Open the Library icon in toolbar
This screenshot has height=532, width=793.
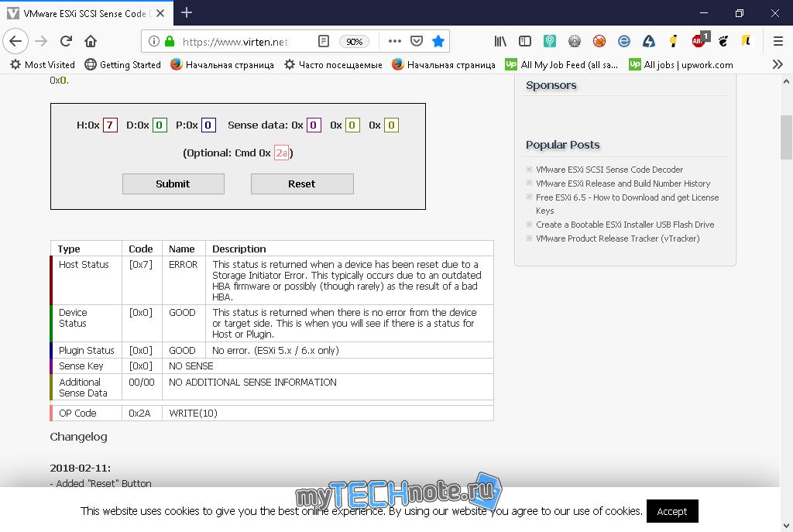pos(500,41)
